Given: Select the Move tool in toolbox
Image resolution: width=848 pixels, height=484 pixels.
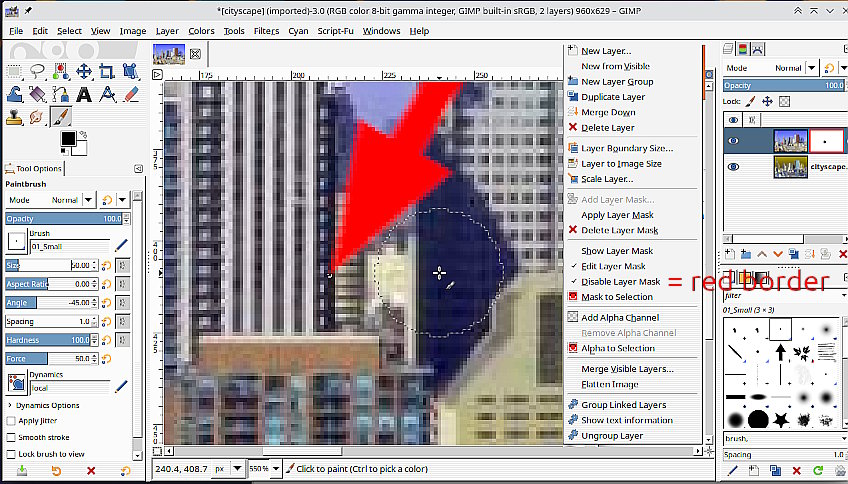Looking at the screenshot, I should (x=83, y=71).
